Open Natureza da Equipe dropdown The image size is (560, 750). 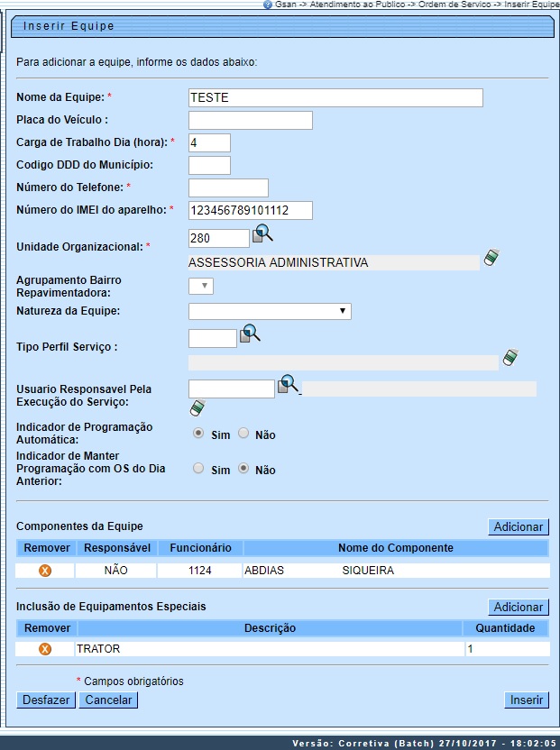coord(270,311)
